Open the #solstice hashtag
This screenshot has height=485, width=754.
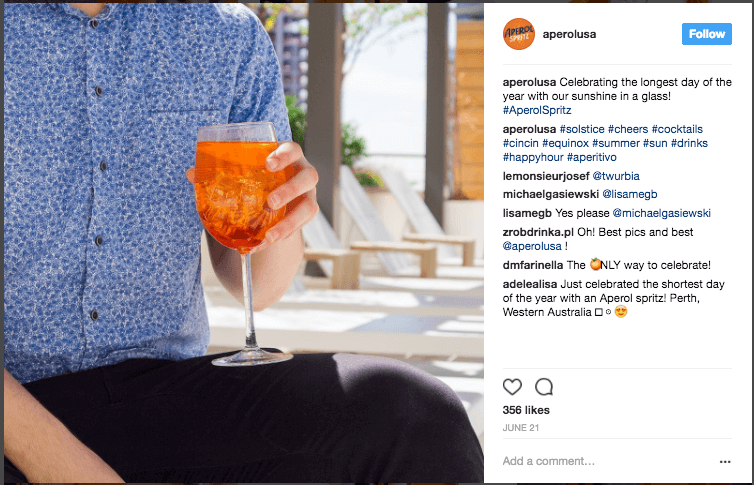point(582,129)
